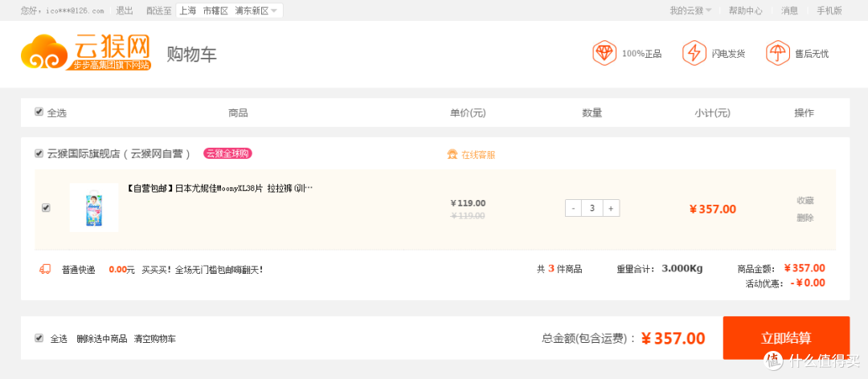The image size is (868, 379).
Task: Click the quantity input field showing 3
Action: coord(592,209)
